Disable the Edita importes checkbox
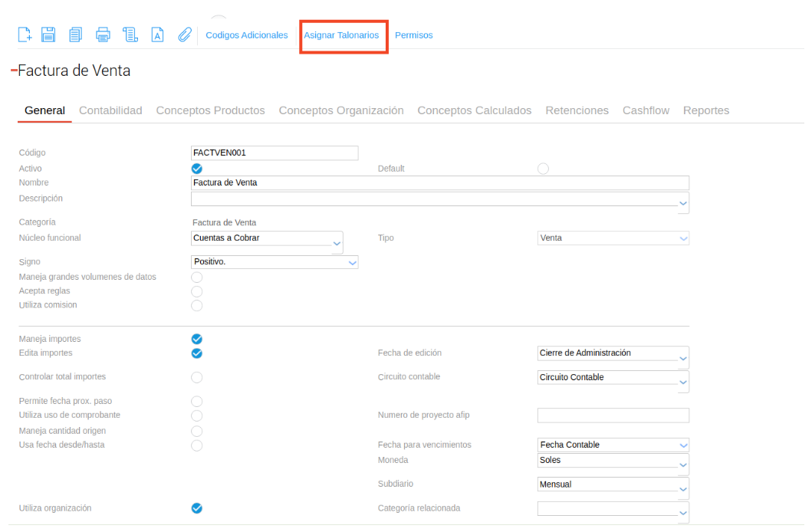This screenshot has height=532, width=812. coord(196,353)
